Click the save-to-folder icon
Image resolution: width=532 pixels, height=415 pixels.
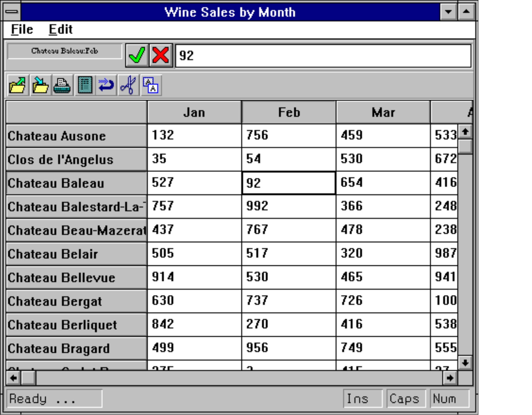(40, 85)
